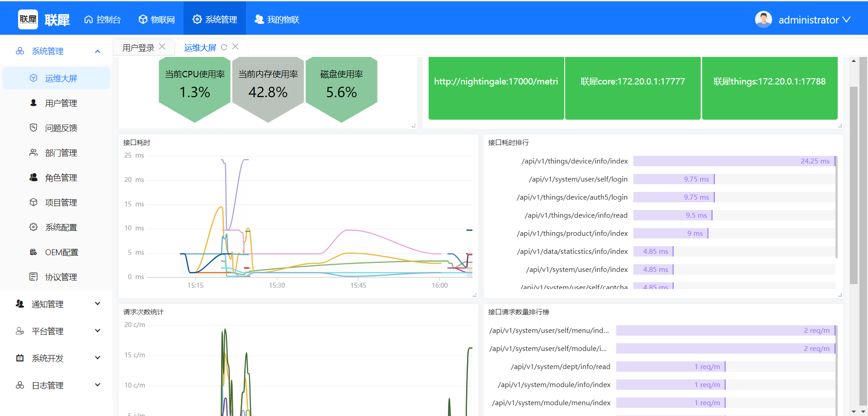Screen dimensions: 868x416
Task: Expand the 通知管理 sidebar group
Action: [x=97, y=304]
